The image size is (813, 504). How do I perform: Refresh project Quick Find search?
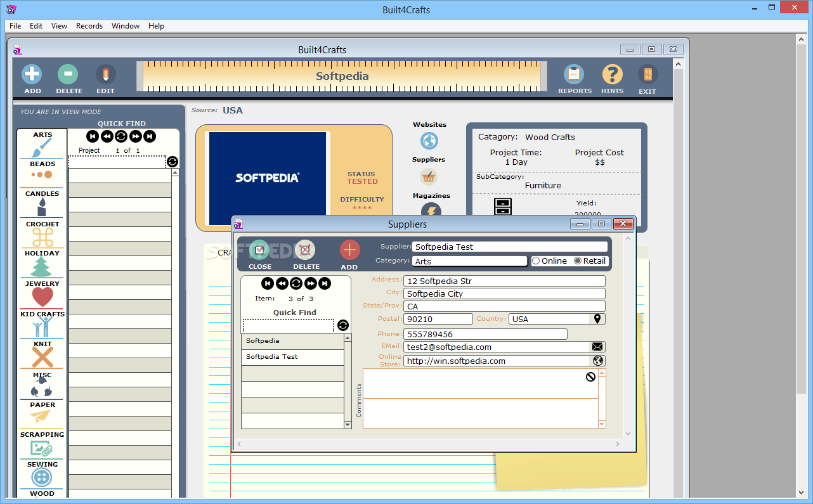coord(172,162)
